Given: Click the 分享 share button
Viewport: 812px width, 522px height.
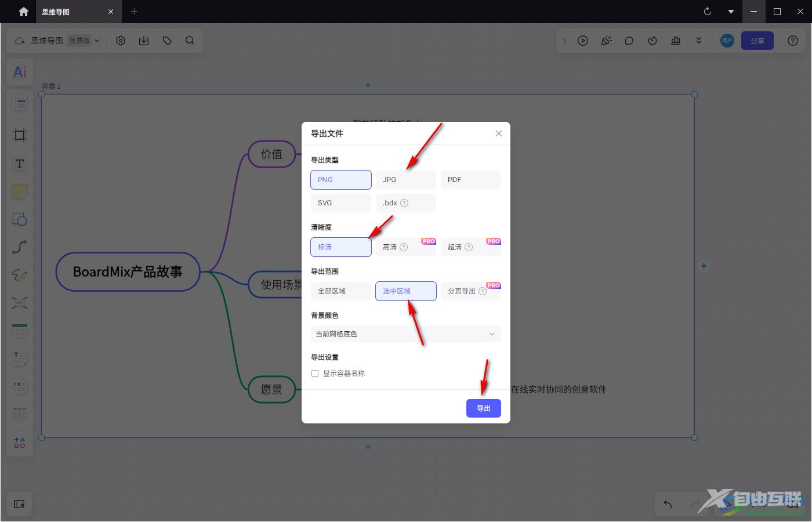Looking at the screenshot, I should tap(757, 41).
